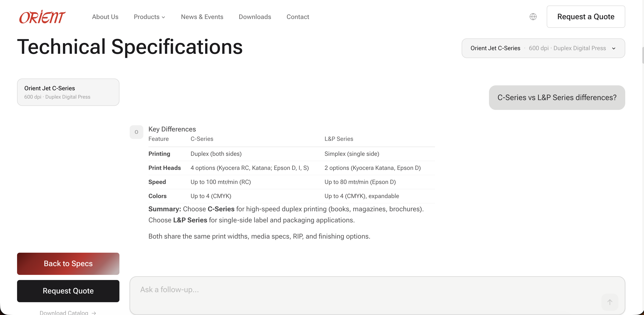Open the Download Catalog link

coord(64,312)
